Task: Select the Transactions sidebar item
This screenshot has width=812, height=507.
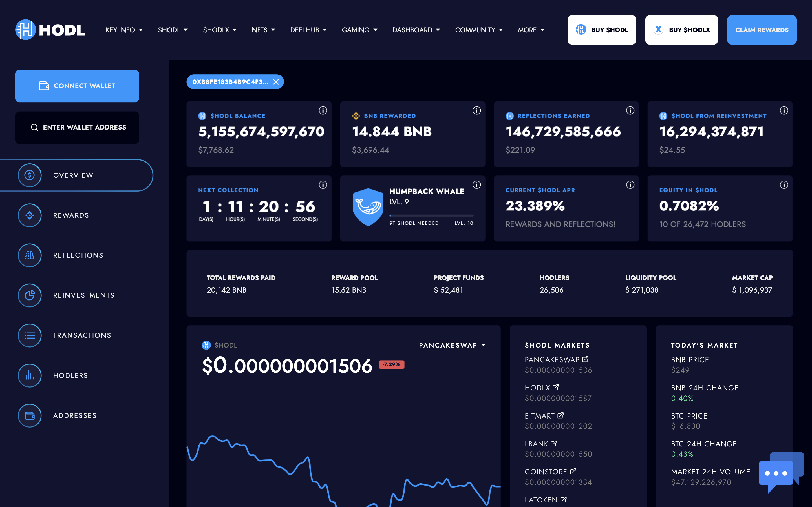Action: [82, 335]
